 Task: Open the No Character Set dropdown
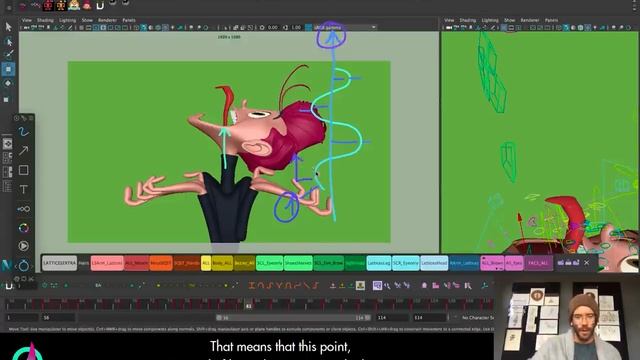tap(477, 317)
